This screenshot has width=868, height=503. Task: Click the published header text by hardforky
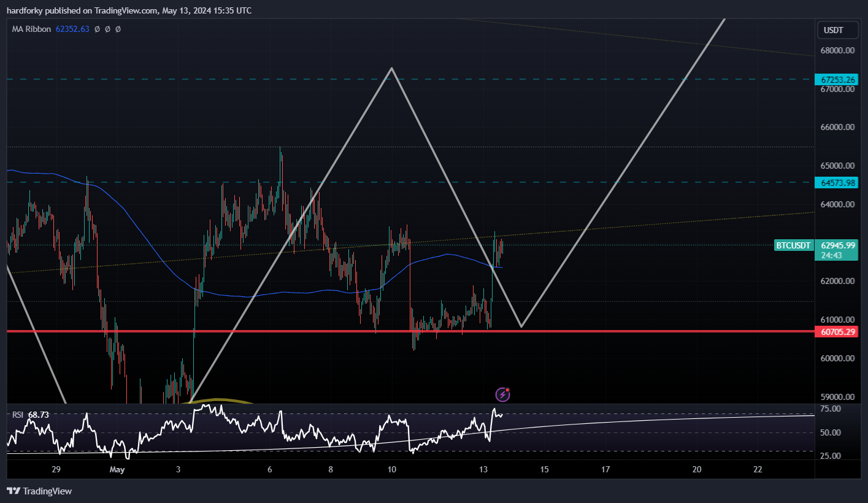(x=128, y=10)
